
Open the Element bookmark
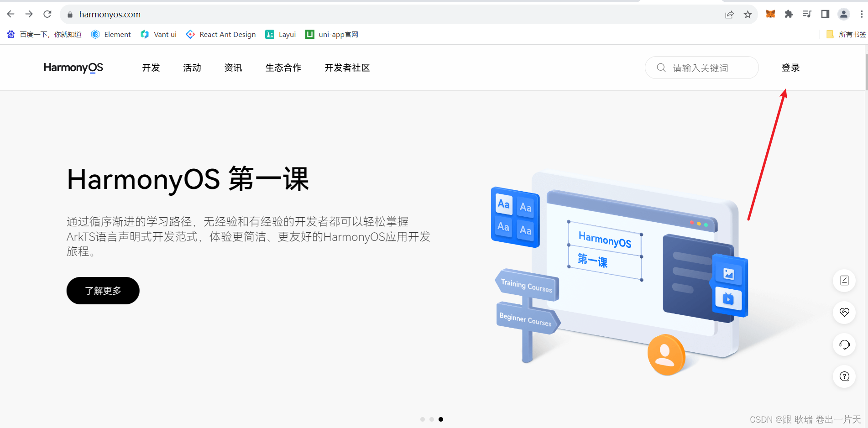pos(111,34)
